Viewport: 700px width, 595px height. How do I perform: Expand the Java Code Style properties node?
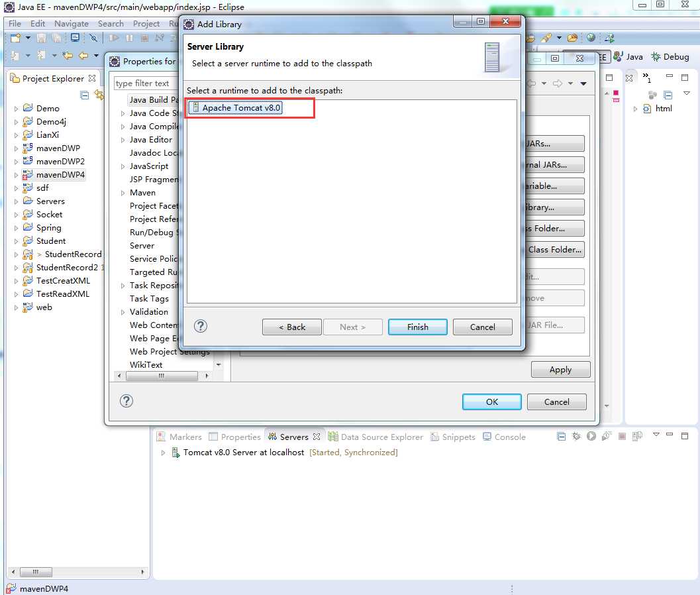(x=123, y=113)
